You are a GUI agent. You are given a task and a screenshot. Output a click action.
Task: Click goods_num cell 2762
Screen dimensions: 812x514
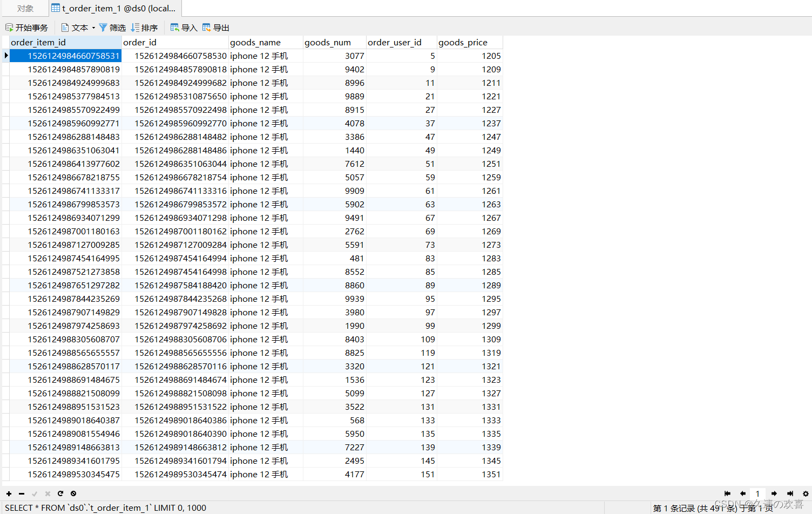coord(335,231)
